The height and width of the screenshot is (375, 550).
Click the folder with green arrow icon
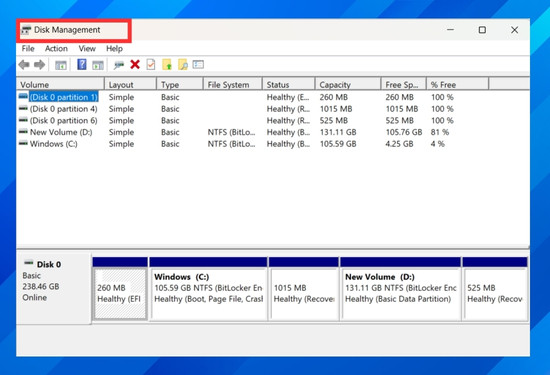(x=167, y=65)
